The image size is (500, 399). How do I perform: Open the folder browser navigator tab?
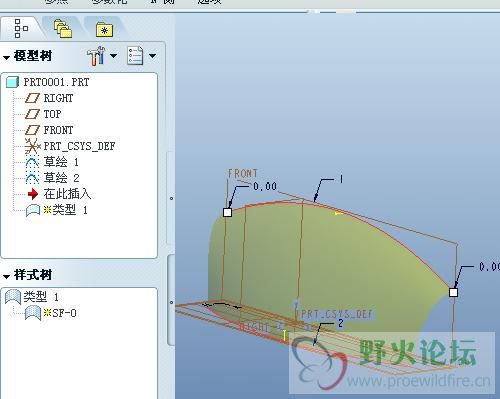[x=63, y=28]
